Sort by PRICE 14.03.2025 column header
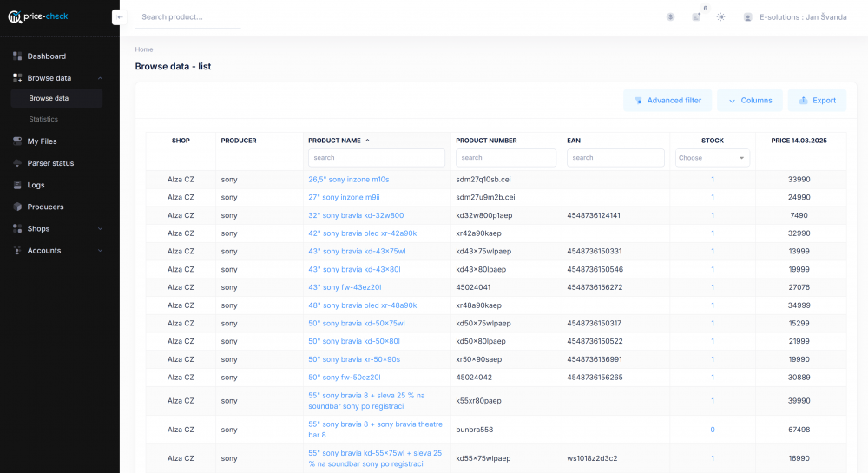The height and width of the screenshot is (473, 868). coord(799,141)
